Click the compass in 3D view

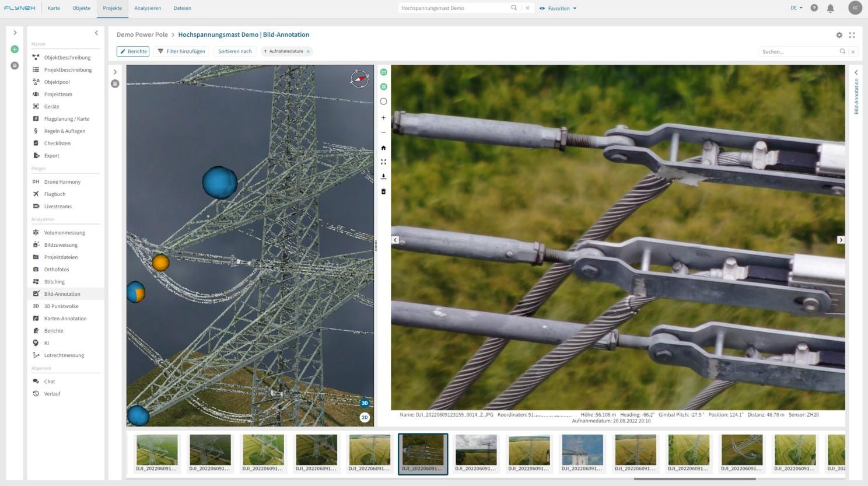360,78
